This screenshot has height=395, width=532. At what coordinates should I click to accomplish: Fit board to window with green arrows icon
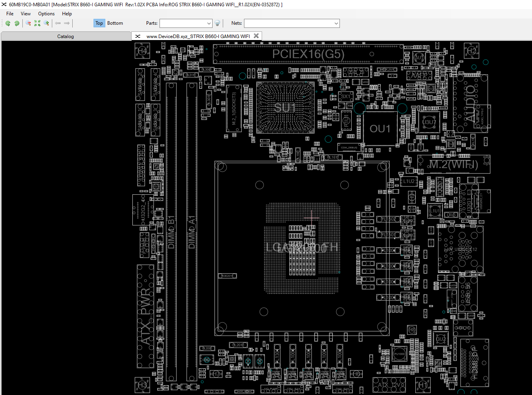click(x=37, y=23)
